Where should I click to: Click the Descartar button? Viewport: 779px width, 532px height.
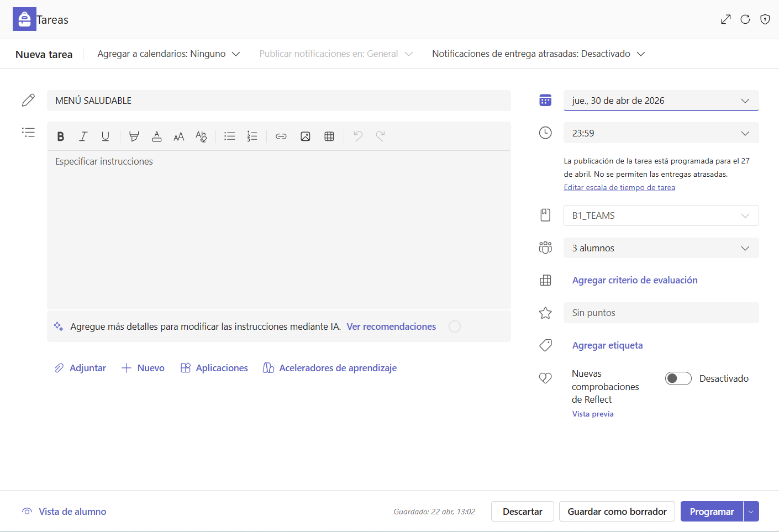523,512
